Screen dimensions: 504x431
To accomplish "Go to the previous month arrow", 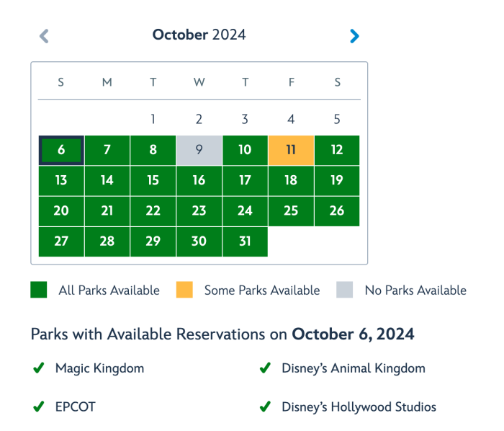I will [44, 35].
